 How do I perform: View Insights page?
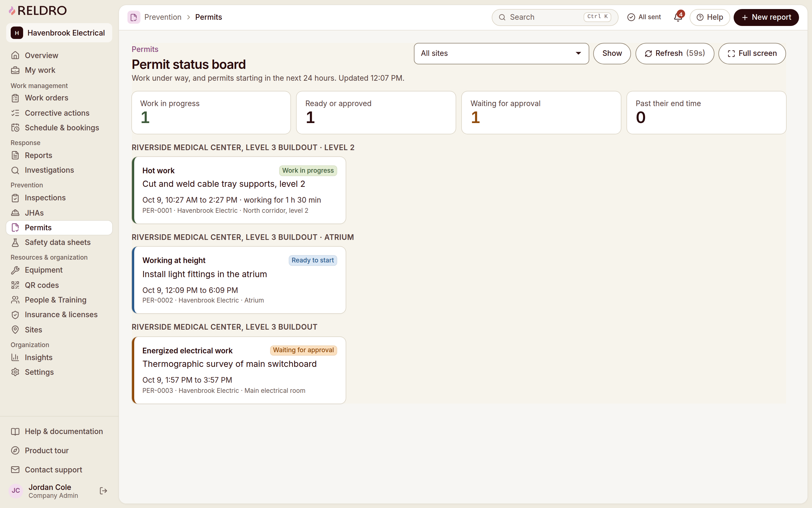point(59,358)
